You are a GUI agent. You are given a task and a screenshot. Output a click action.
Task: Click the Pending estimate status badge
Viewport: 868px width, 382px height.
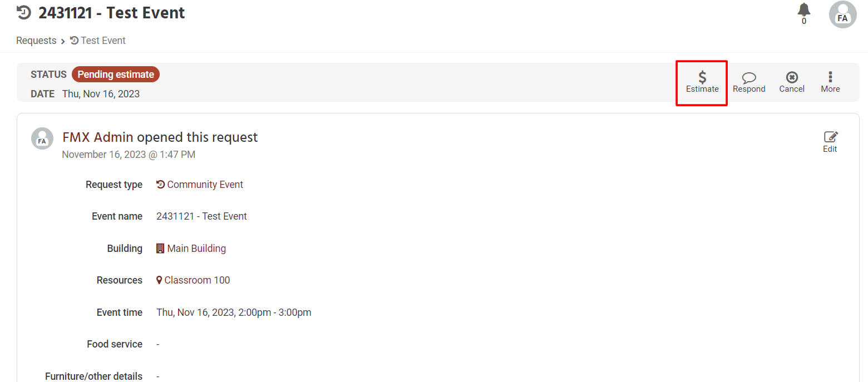click(x=116, y=75)
